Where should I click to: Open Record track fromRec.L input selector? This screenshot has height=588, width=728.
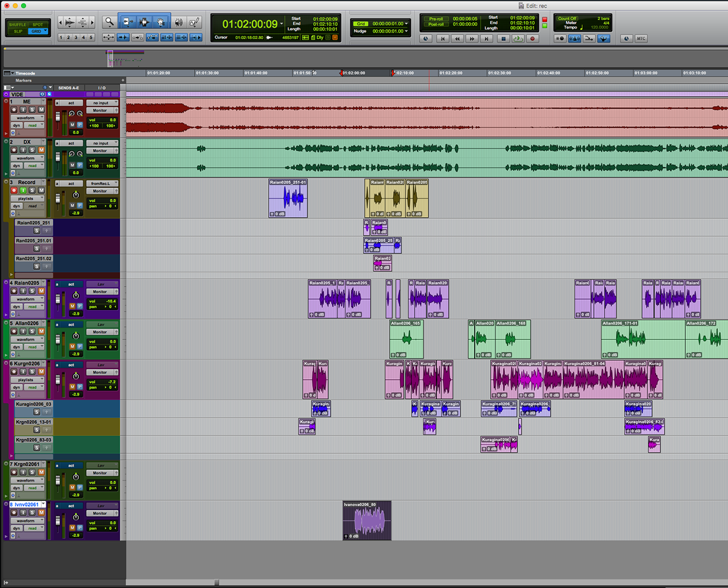pyautogui.click(x=101, y=183)
